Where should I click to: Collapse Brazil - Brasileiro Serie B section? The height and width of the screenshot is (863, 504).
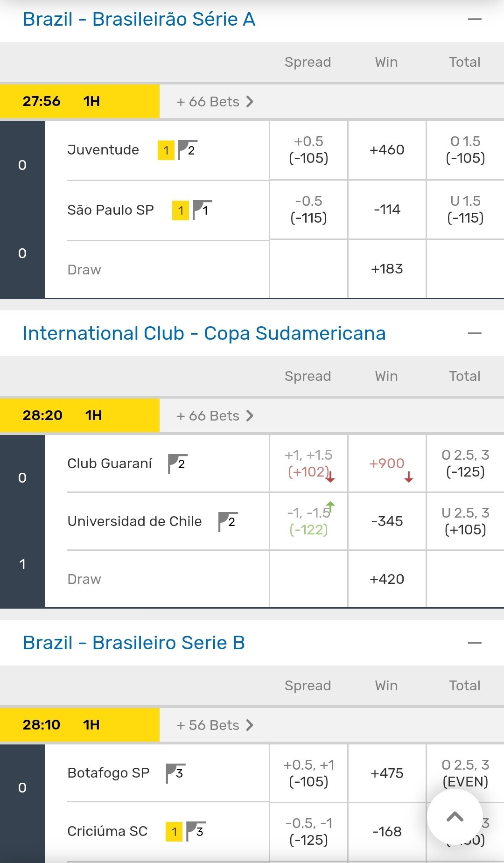click(474, 643)
